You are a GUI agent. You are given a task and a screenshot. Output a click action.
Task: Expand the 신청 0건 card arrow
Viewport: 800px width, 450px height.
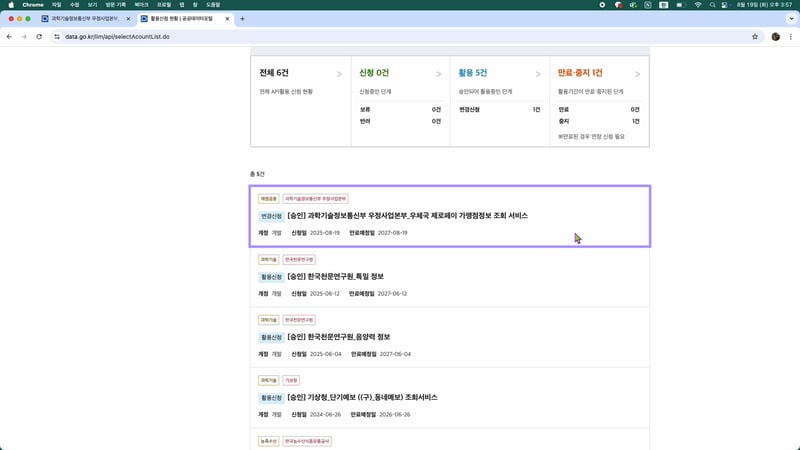pyautogui.click(x=439, y=74)
